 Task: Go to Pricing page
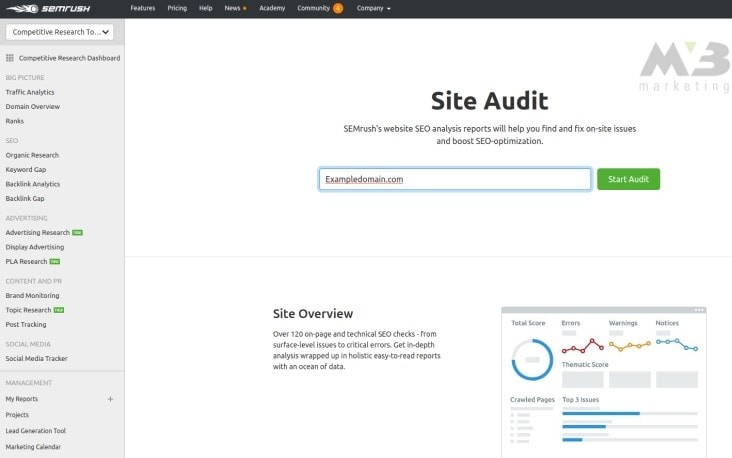177,8
